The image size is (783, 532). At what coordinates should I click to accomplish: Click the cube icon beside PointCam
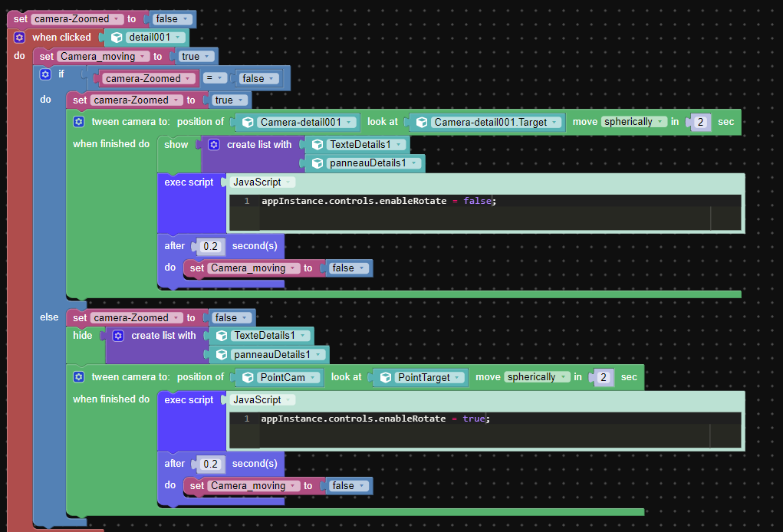248,378
